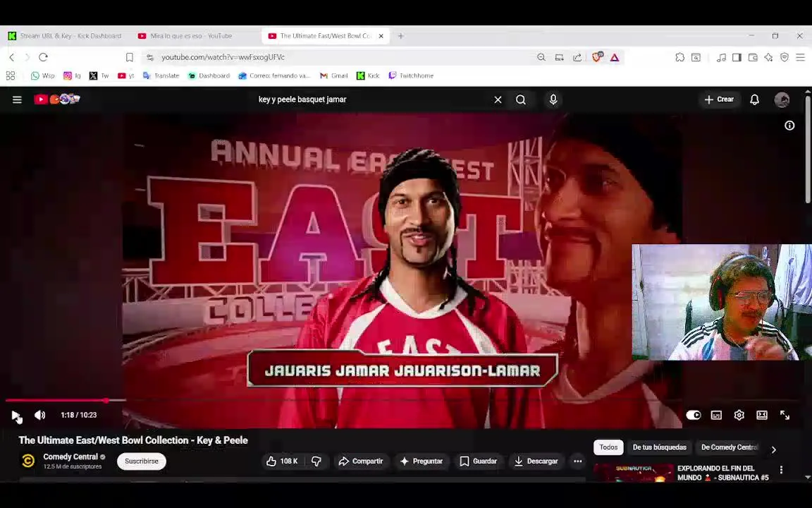Open the VPN shield icon

tap(785, 57)
